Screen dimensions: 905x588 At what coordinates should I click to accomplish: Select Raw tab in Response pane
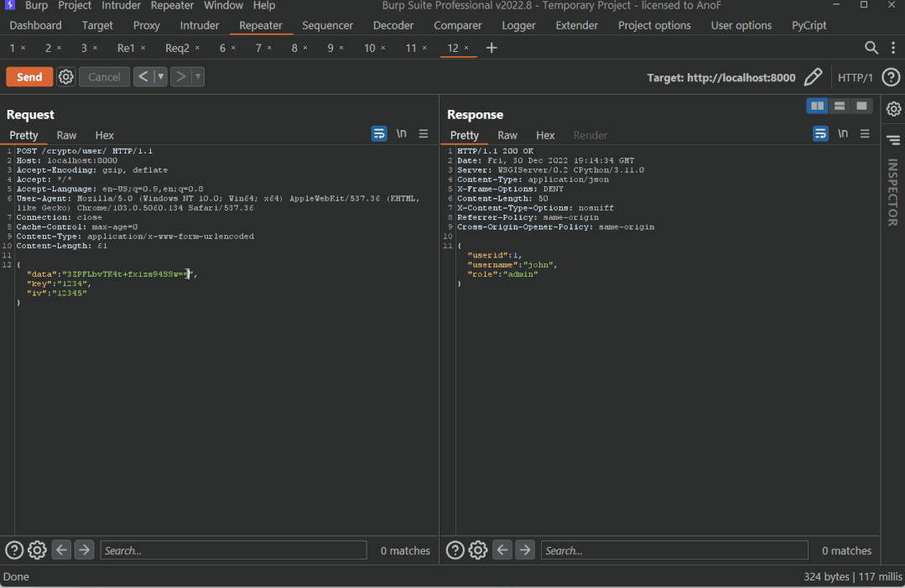click(x=507, y=135)
